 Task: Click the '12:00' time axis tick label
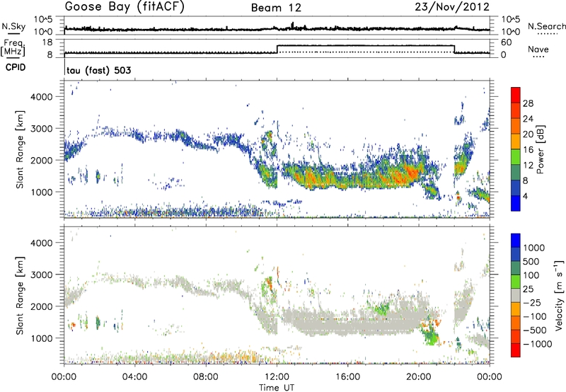tap(277, 377)
